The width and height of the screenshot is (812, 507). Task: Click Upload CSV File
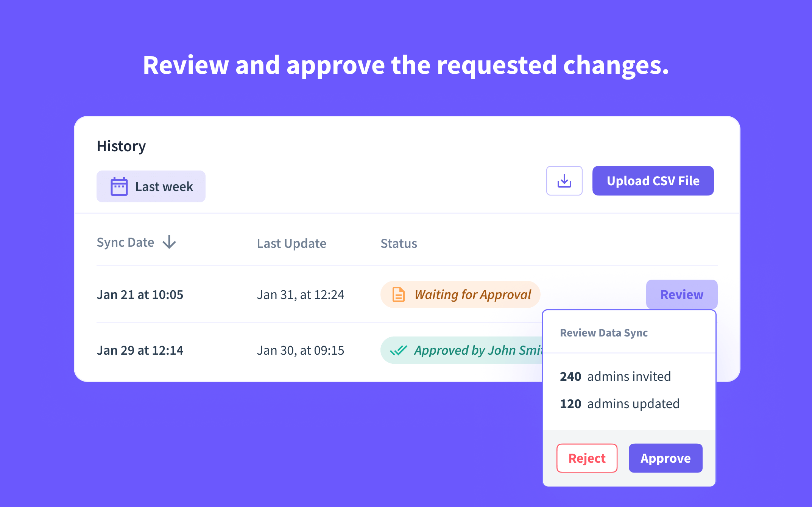pyautogui.click(x=653, y=181)
